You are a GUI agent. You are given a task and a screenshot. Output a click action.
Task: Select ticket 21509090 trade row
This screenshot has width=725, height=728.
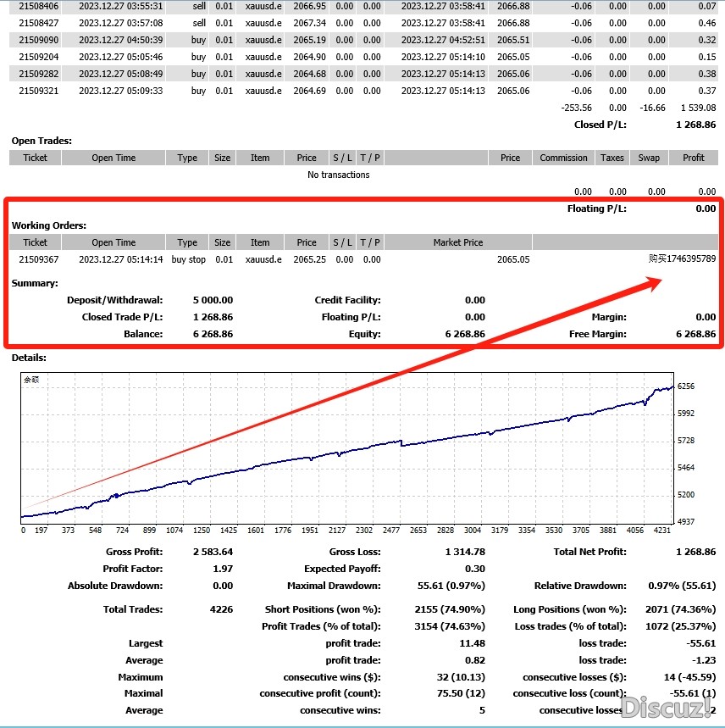39,40
